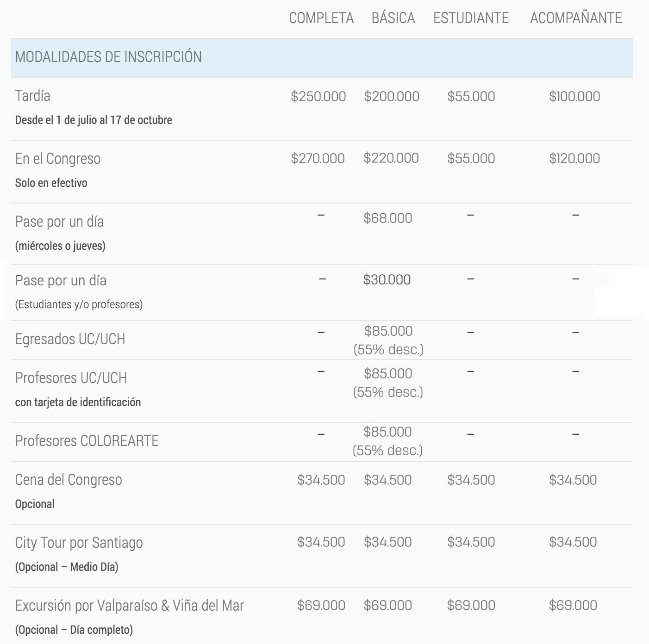Screen dimensions: 649x644
Task: Click the $220.000 price
Action: (x=391, y=158)
